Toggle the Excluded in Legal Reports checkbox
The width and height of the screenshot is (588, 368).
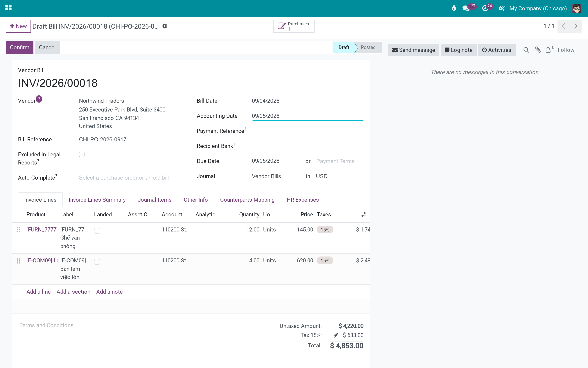pos(82,155)
